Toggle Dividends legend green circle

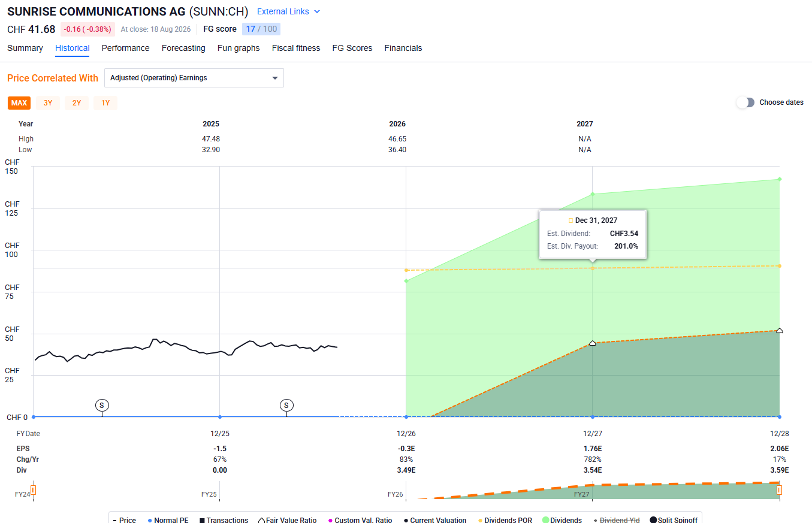click(563, 520)
